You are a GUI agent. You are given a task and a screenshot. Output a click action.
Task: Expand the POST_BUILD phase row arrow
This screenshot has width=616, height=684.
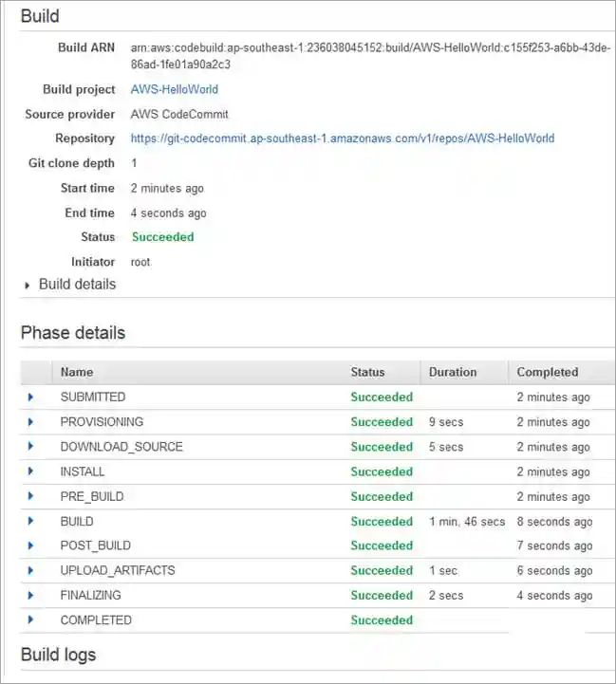pos(31,545)
